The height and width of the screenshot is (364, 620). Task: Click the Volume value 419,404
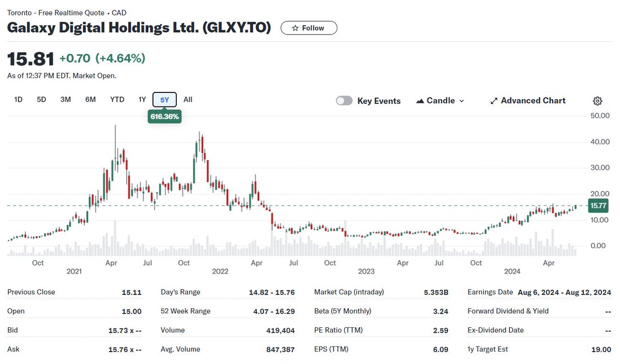[x=280, y=330]
